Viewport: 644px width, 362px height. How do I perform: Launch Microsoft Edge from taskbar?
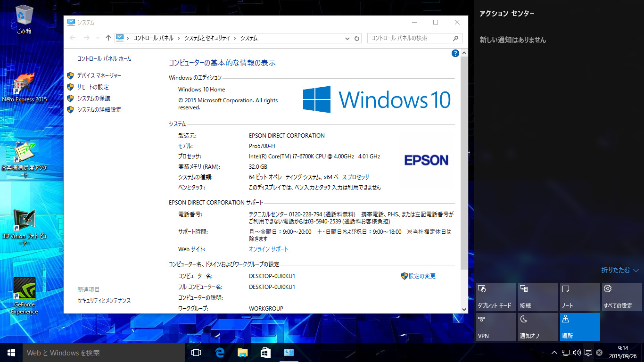[x=219, y=353]
